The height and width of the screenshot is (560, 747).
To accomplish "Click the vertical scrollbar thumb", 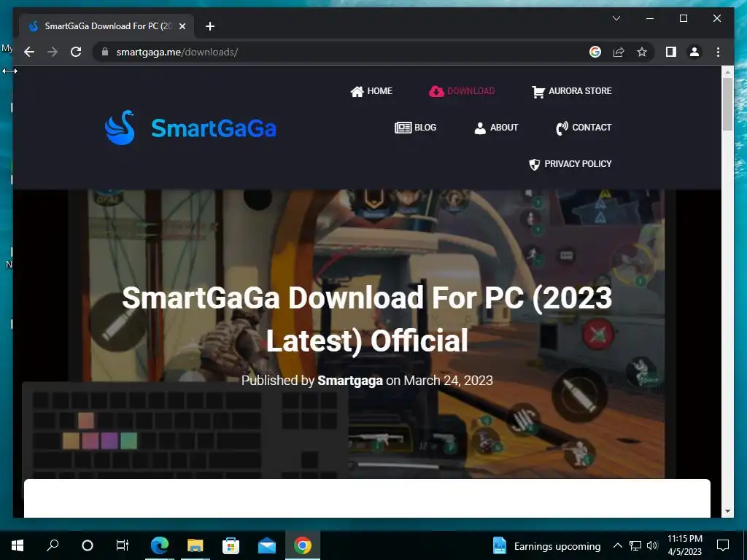I will coord(727,104).
